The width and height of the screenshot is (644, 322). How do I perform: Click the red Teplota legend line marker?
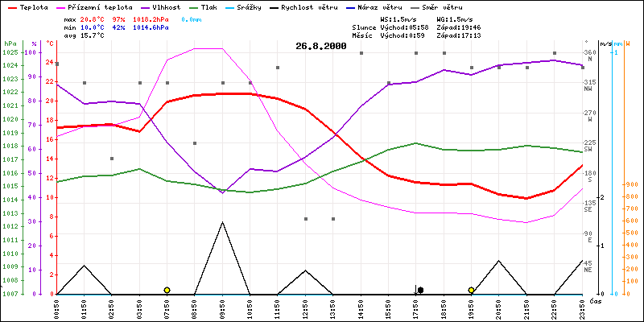[11, 6]
